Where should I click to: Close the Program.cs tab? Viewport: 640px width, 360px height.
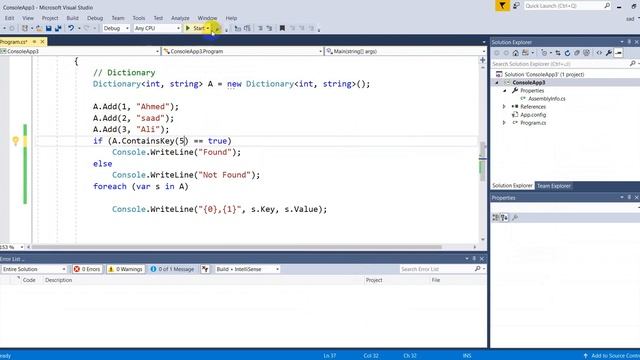pyautogui.click(x=42, y=42)
